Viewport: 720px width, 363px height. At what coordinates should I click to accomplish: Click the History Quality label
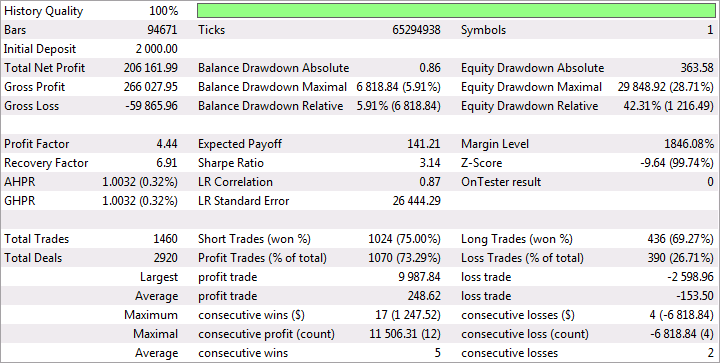(44, 11)
